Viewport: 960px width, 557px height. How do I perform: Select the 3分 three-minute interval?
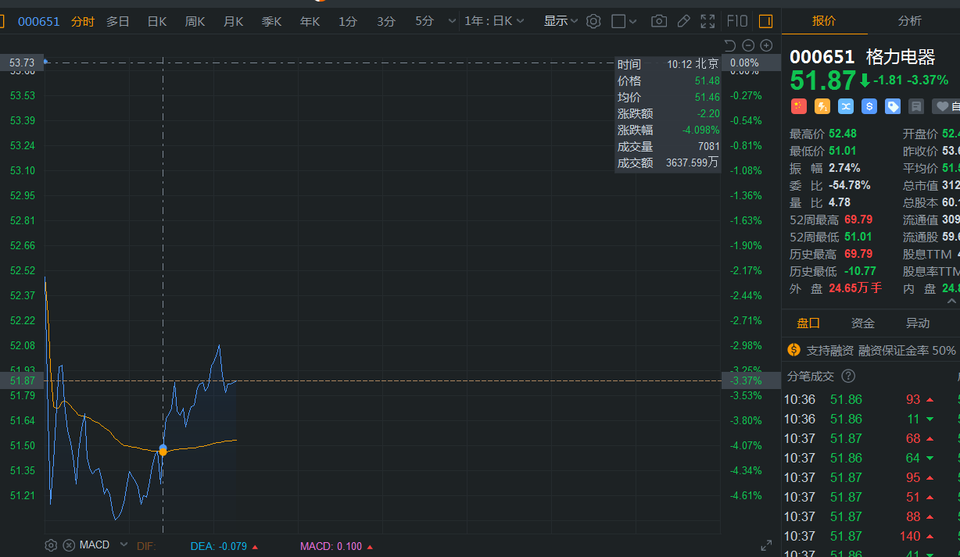tap(386, 21)
